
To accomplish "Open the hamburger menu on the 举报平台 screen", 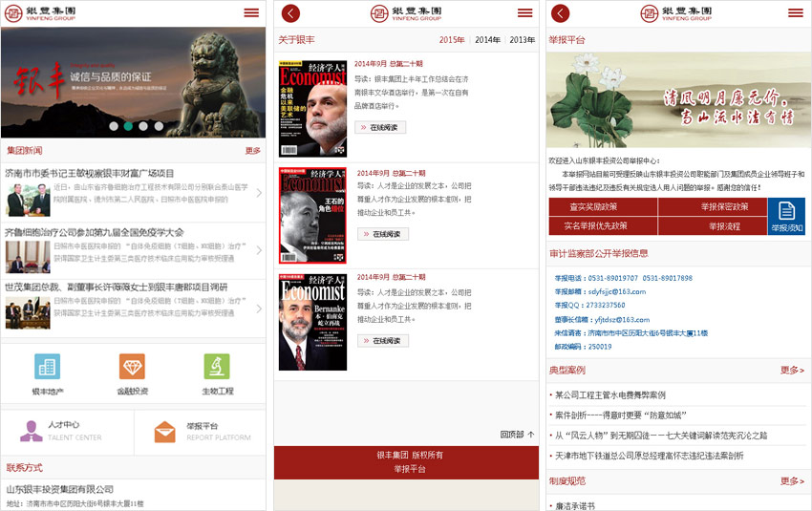I will [796, 13].
